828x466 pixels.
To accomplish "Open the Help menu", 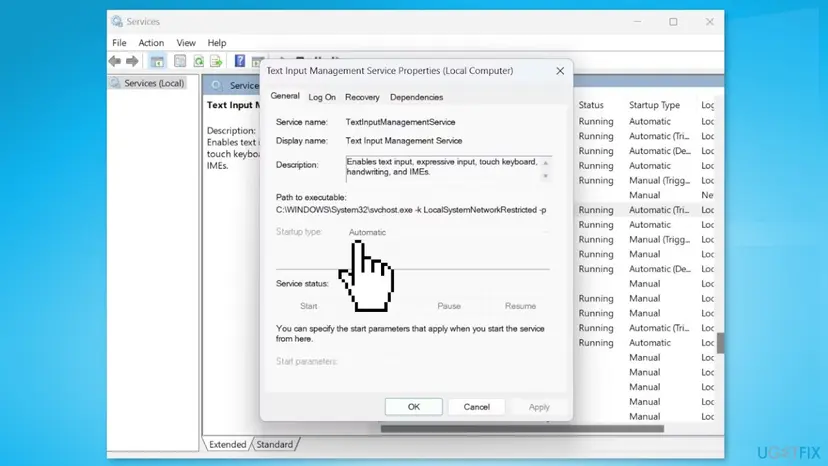I will pos(217,43).
